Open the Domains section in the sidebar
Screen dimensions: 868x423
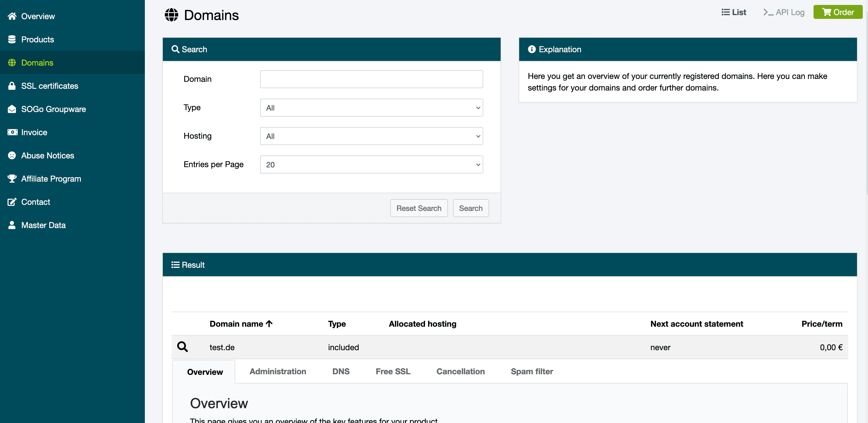point(37,62)
